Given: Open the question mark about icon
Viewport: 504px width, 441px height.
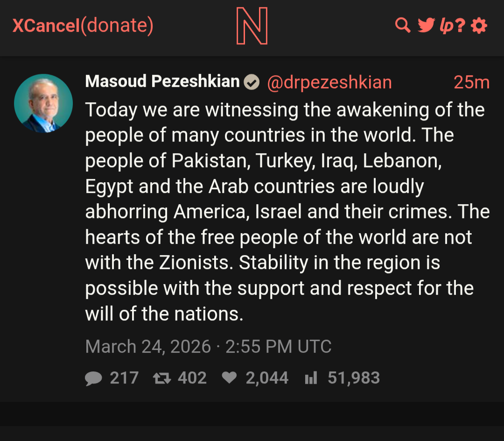Looking at the screenshot, I should [x=461, y=25].
